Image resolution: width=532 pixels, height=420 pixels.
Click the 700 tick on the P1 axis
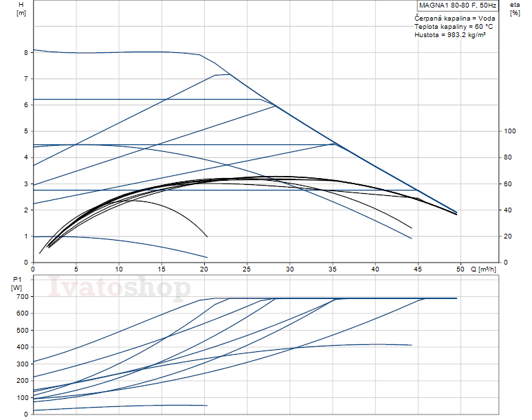pos(21,297)
